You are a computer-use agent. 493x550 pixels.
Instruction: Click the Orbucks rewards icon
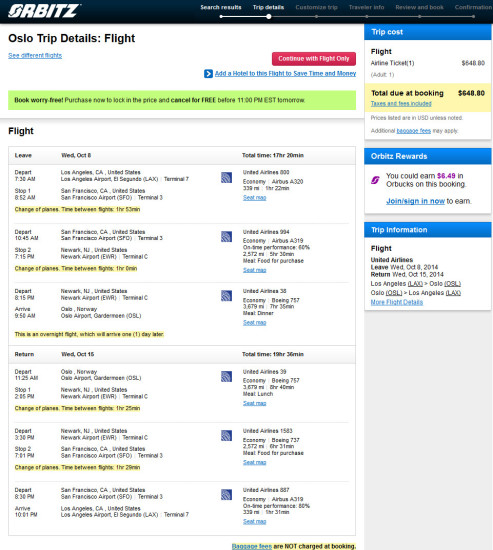click(375, 180)
